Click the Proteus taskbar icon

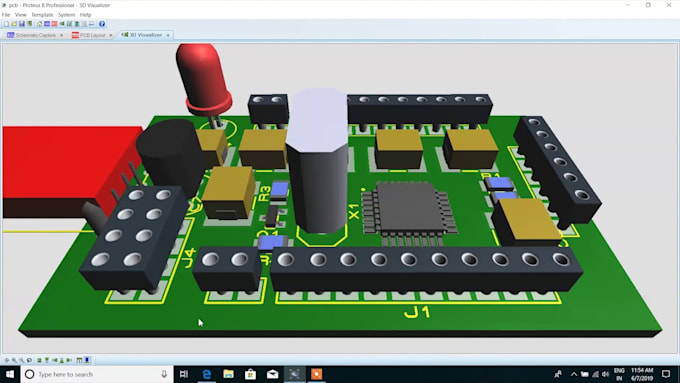(294, 374)
